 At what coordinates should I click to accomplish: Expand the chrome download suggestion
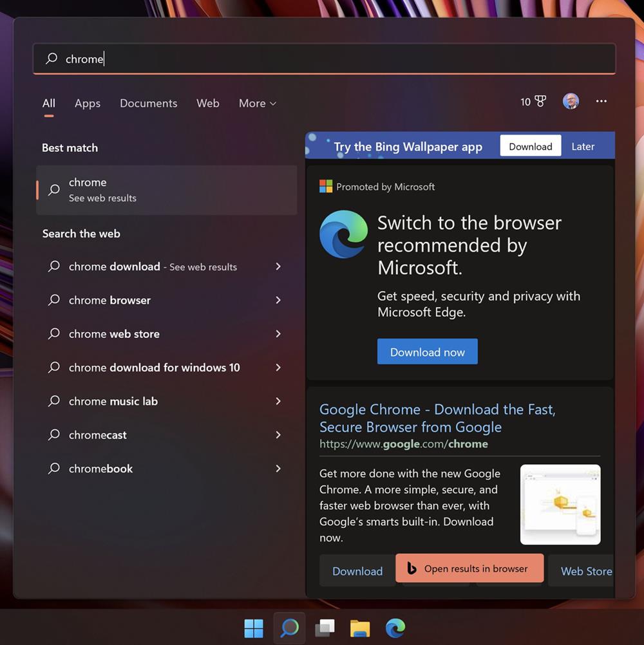click(x=278, y=266)
